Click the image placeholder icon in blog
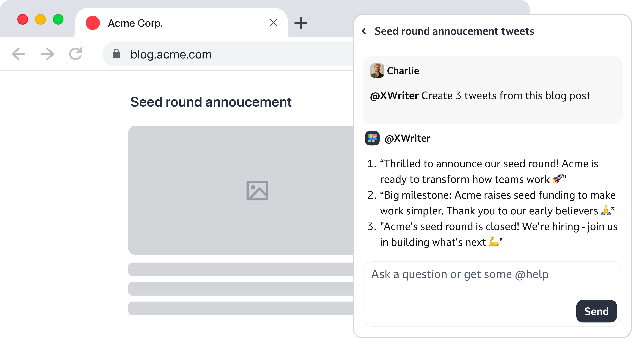 pos(257,191)
